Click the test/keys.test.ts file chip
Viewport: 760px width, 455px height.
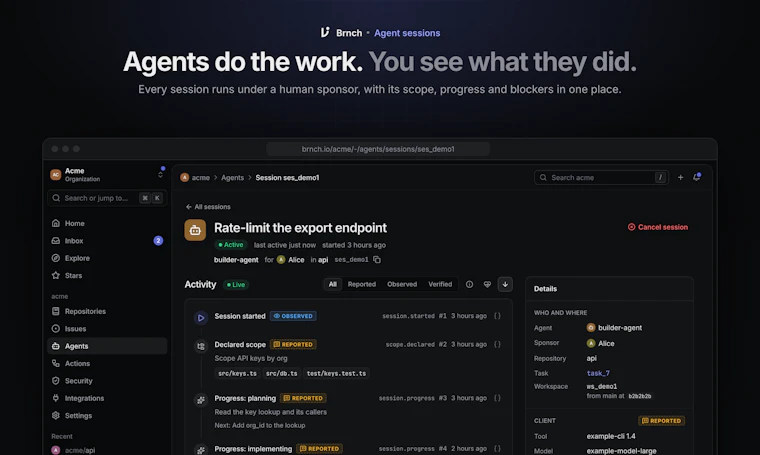[x=336, y=374]
